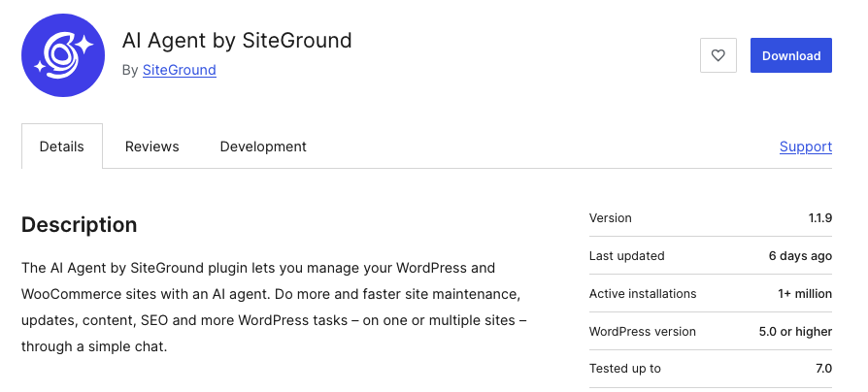Click the Version label

tap(610, 218)
